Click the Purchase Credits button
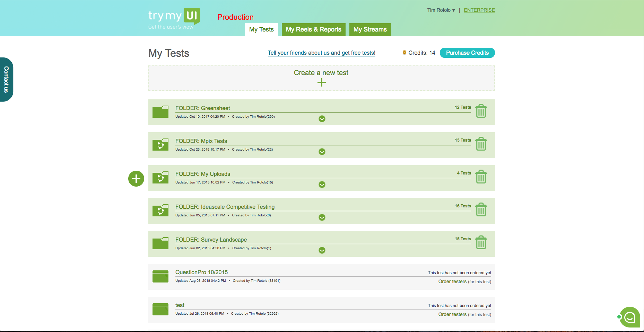The image size is (644, 332). [x=467, y=53]
